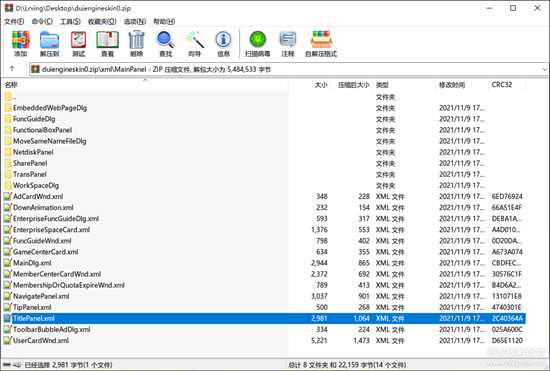550x371 pixels.
Task: Go up one folder with arrow button
Action: coord(12,69)
